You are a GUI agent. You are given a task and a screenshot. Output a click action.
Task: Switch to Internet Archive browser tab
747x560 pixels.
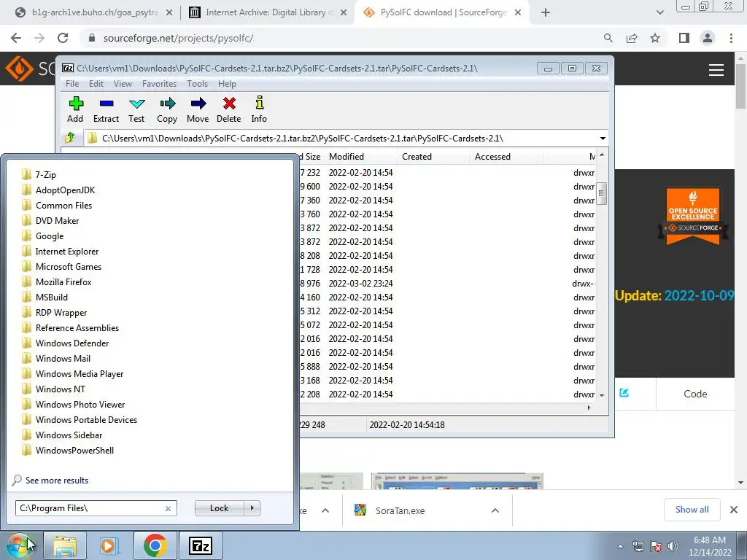tap(267, 12)
